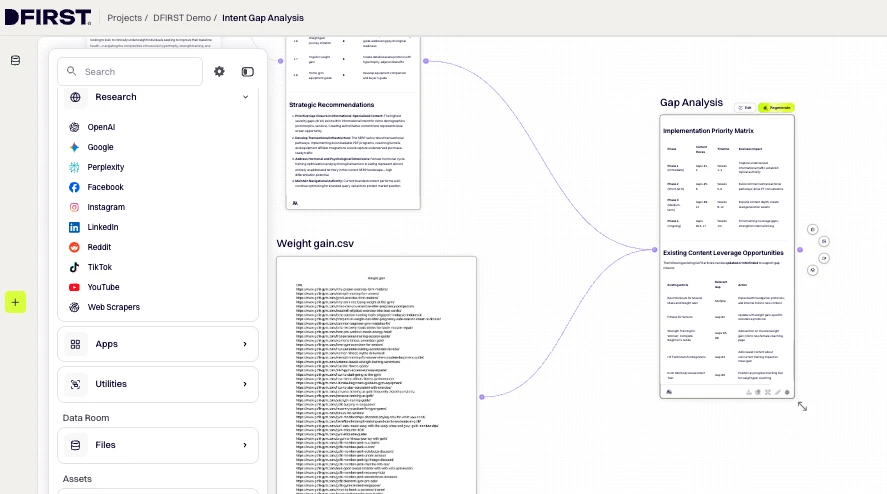Click the Utilities icon

75,384
